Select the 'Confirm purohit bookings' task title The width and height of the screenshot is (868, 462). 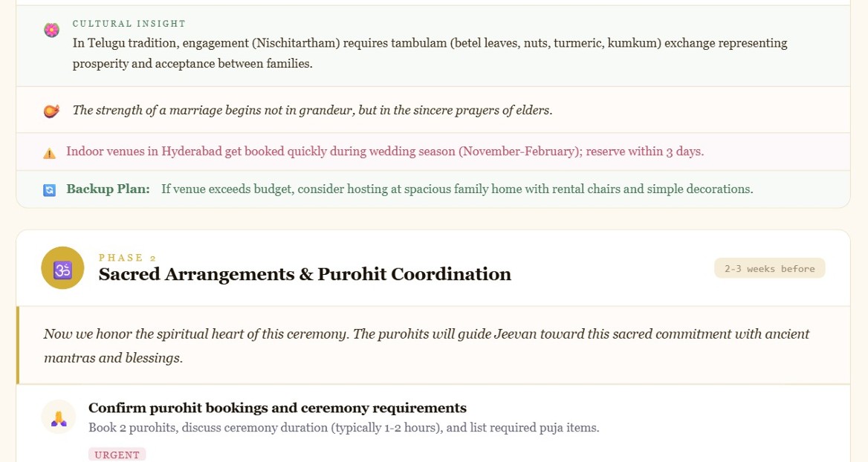click(x=277, y=408)
